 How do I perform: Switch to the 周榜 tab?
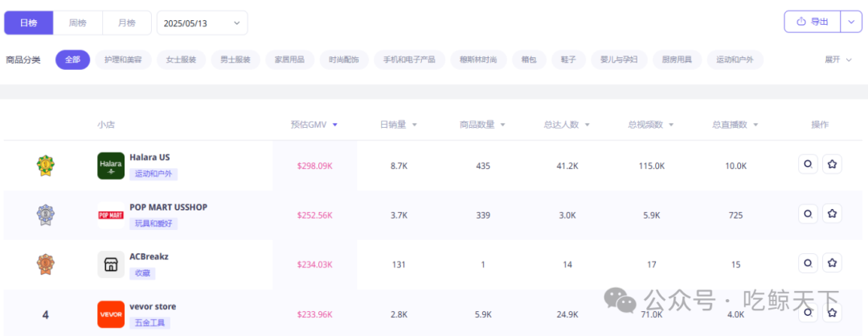78,23
